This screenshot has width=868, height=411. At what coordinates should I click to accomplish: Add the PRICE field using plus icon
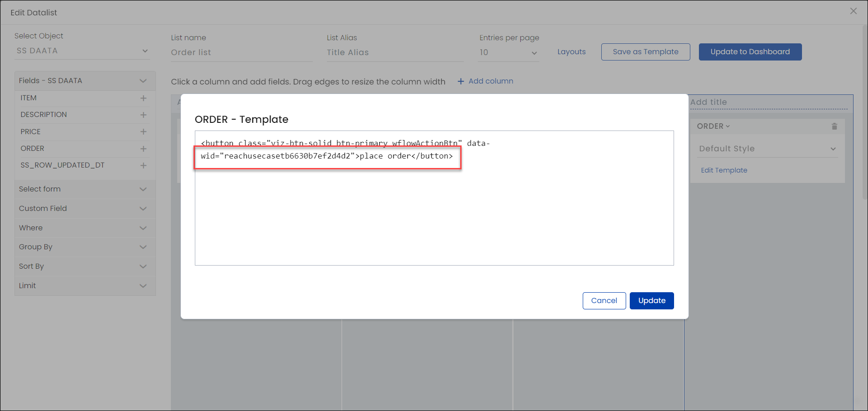point(143,132)
